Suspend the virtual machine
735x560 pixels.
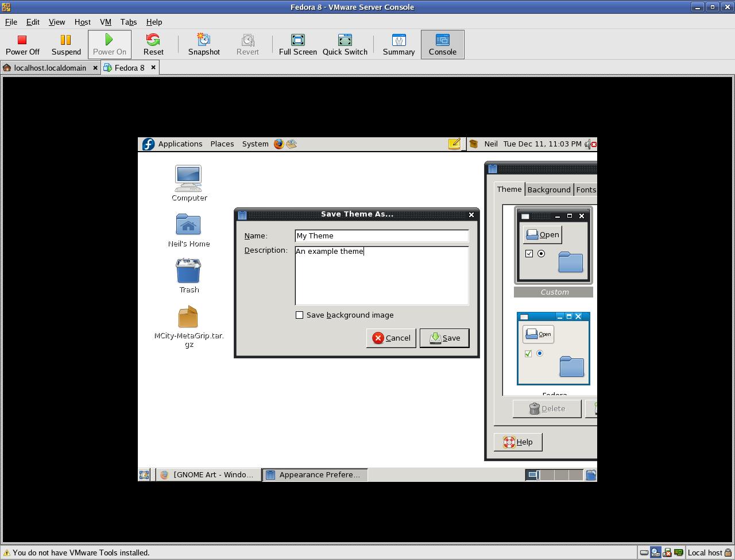(66, 44)
